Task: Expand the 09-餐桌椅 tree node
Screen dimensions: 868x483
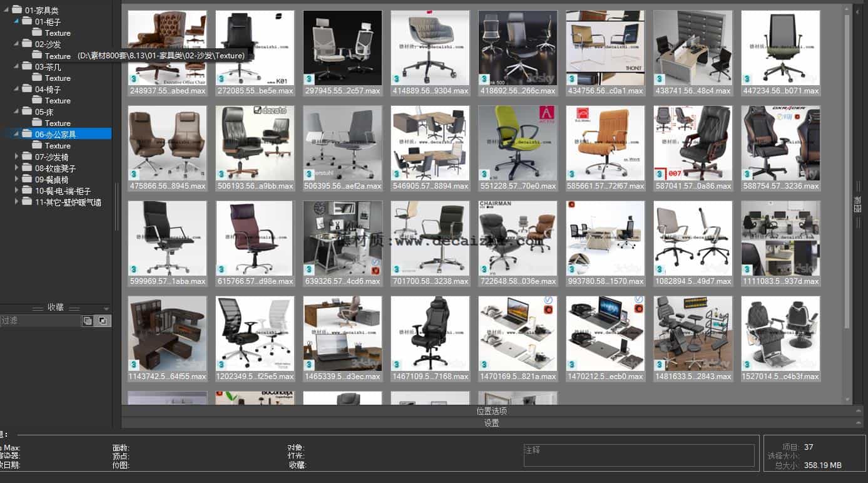Action: click(16, 179)
